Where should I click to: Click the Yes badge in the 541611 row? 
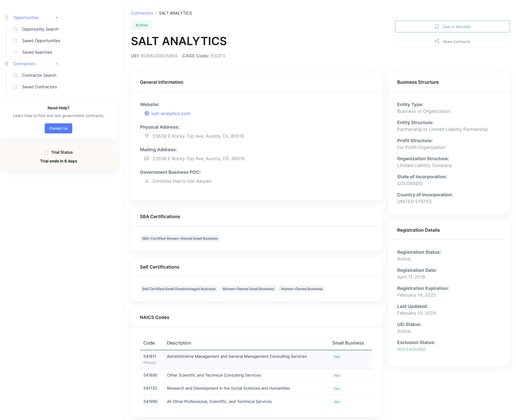(337, 357)
